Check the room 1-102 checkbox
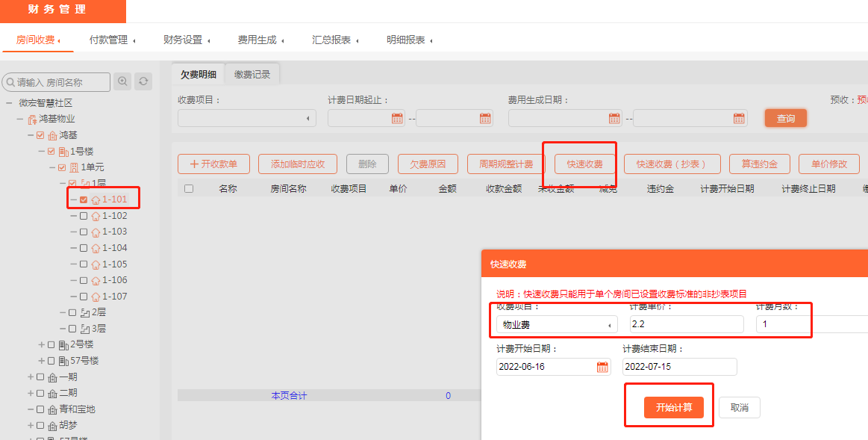The image size is (868, 440). click(84, 216)
